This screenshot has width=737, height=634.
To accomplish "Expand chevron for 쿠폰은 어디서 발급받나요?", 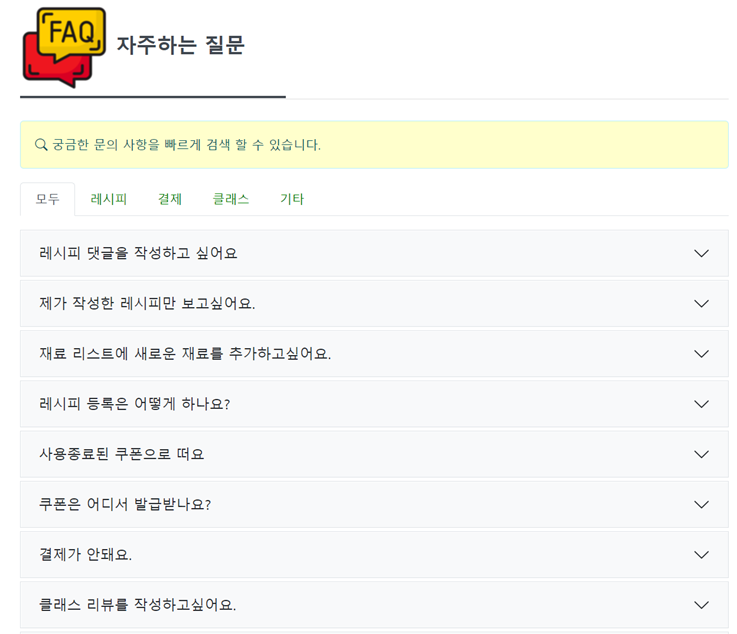I will [x=701, y=505].
